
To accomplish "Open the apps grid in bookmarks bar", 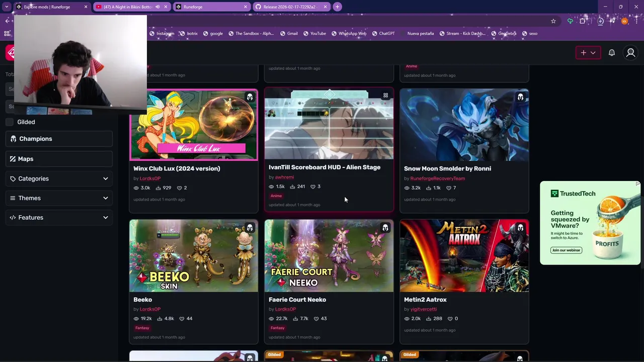I will [x=7, y=34].
